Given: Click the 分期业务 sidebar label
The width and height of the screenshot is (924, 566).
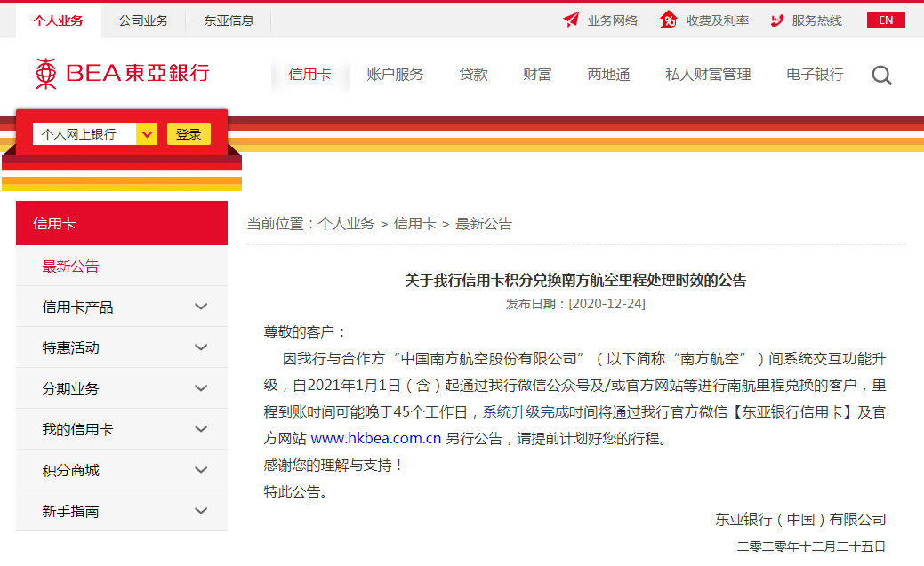Looking at the screenshot, I should point(71,388).
